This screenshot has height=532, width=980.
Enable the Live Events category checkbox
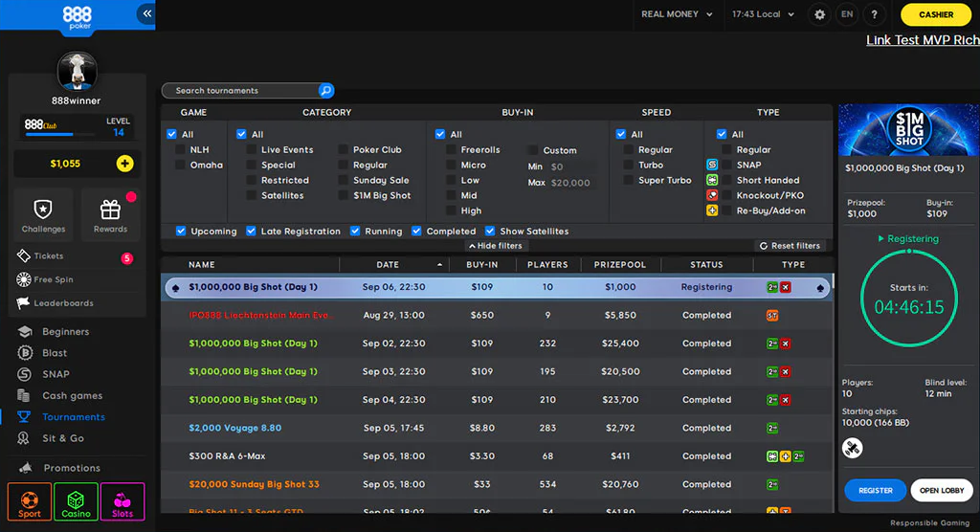click(x=252, y=150)
